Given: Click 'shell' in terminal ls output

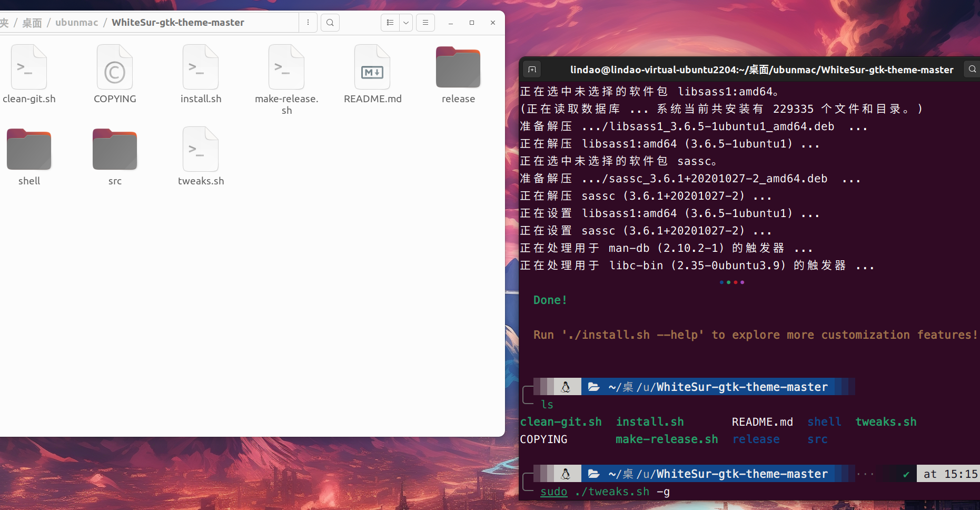Looking at the screenshot, I should [824, 422].
